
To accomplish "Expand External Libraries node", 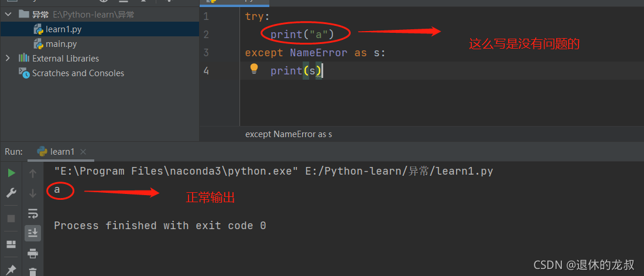I will (x=8, y=59).
